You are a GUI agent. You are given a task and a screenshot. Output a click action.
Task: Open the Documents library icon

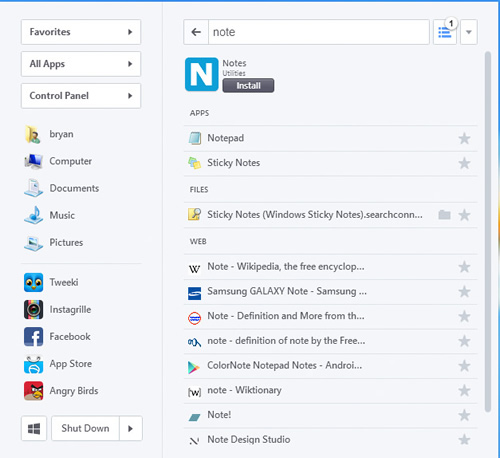click(33, 188)
